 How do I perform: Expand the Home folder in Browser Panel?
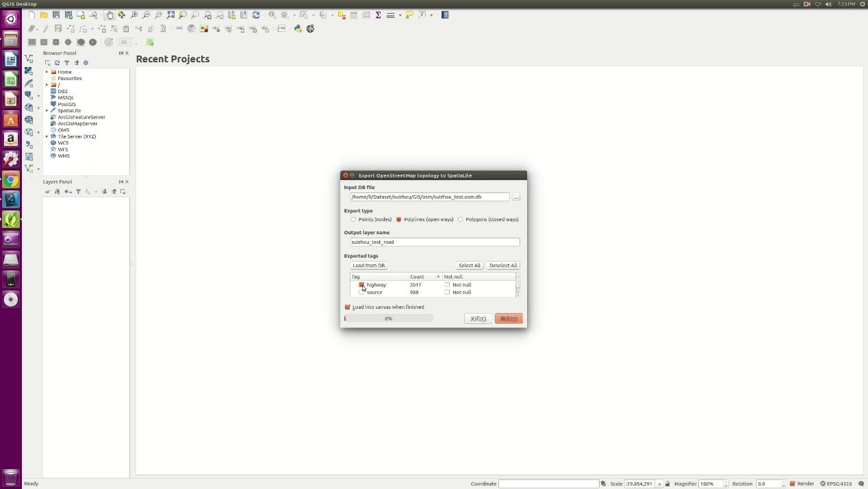(x=47, y=72)
